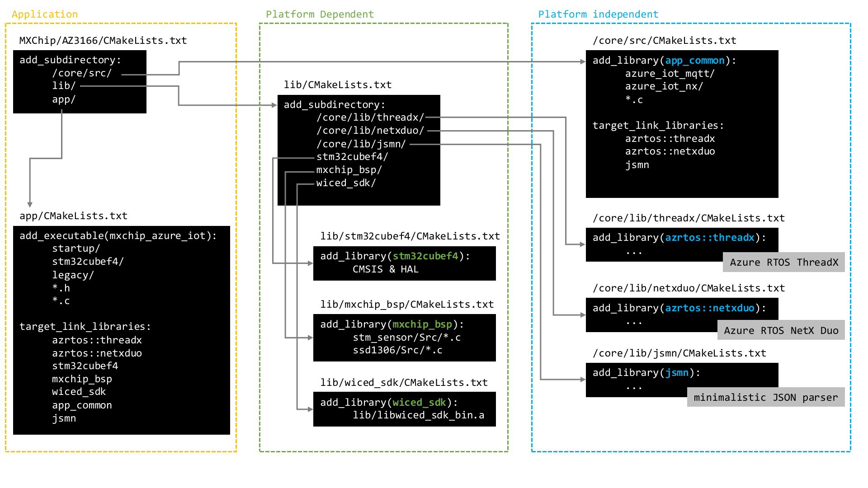Select the "azure_iot_nx/" entry
The height and width of the screenshot is (488, 868).
tap(664, 86)
